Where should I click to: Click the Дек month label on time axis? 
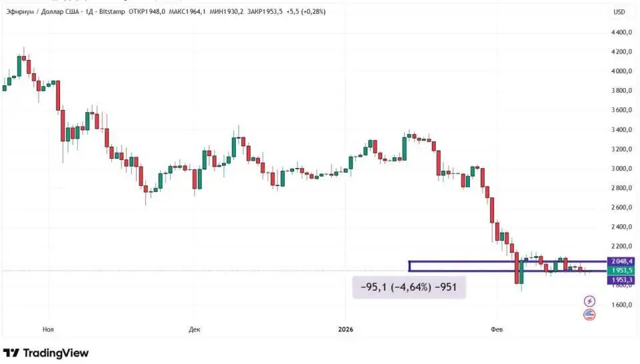pyautogui.click(x=195, y=329)
